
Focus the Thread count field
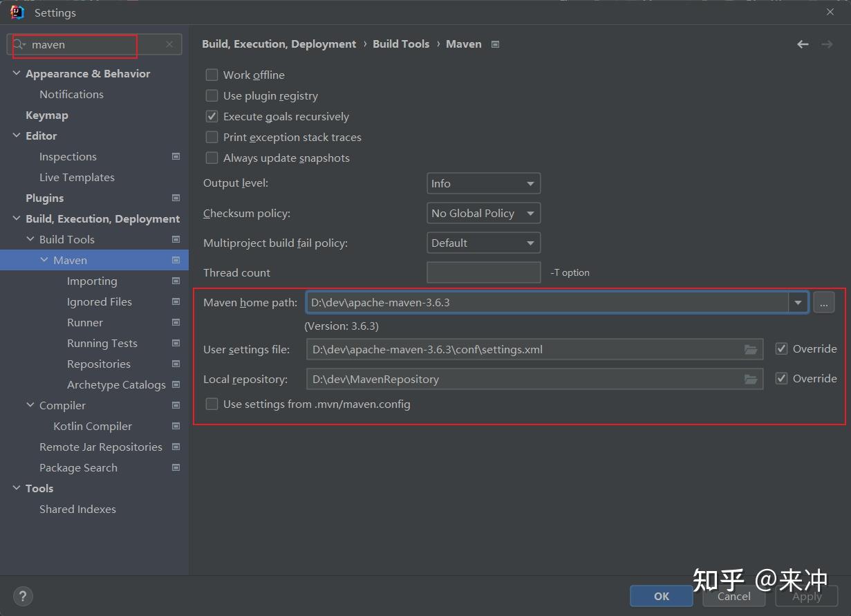(484, 272)
